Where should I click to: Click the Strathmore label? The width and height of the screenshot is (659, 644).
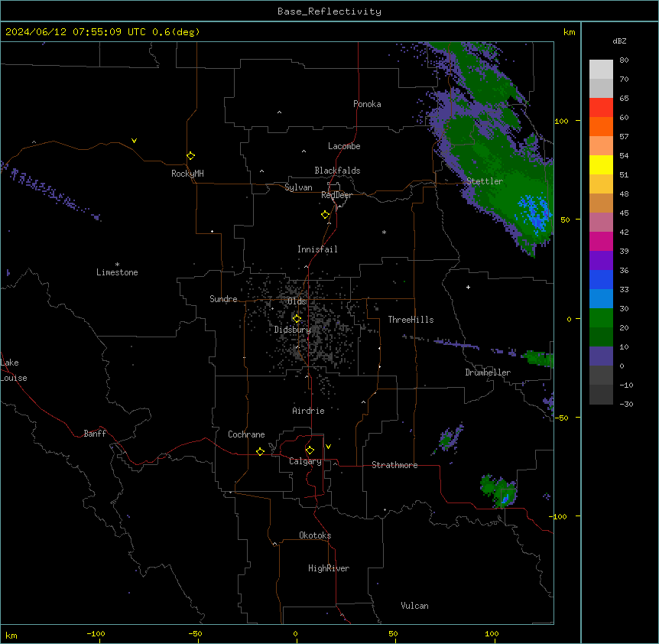pyautogui.click(x=394, y=465)
